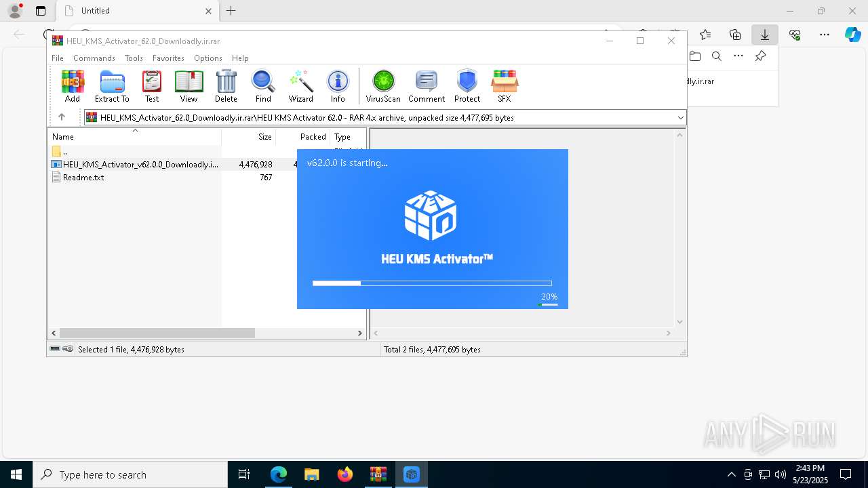Click the Add toolbar icon in WinRAR
868x488 pixels.
click(73, 86)
